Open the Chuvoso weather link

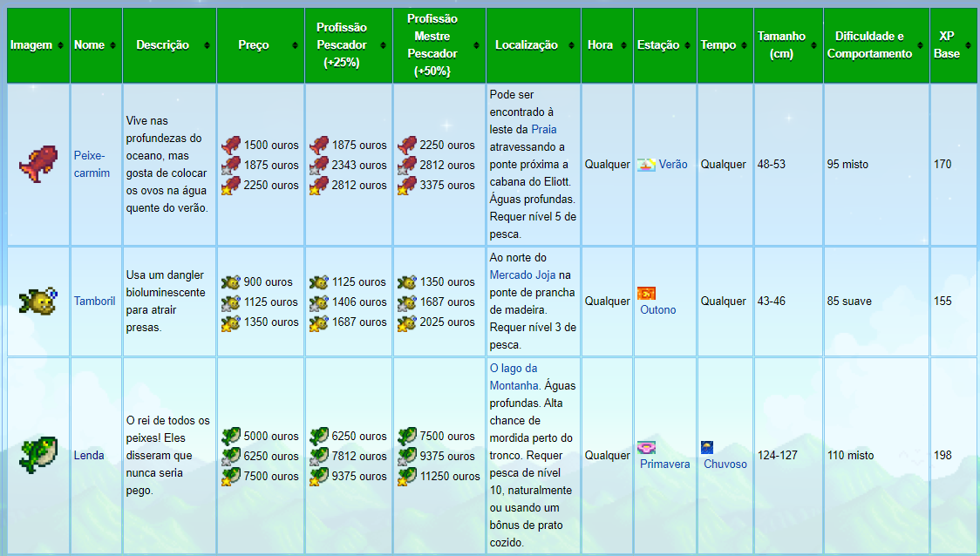(x=725, y=464)
